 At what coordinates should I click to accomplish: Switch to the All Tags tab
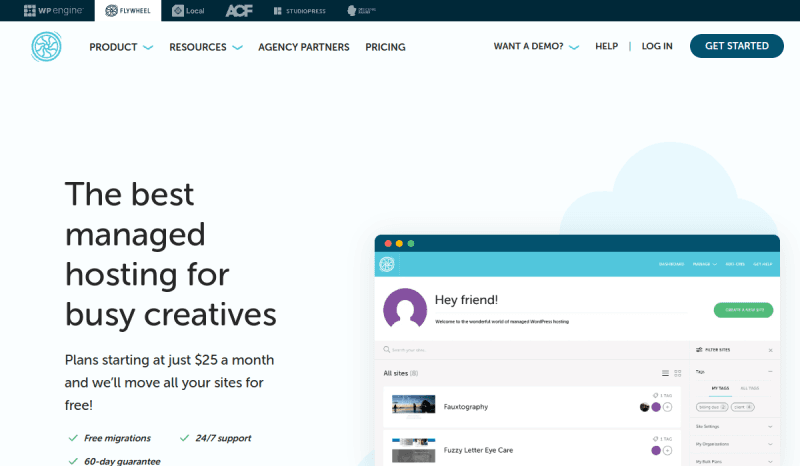click(x=750, y=388)
